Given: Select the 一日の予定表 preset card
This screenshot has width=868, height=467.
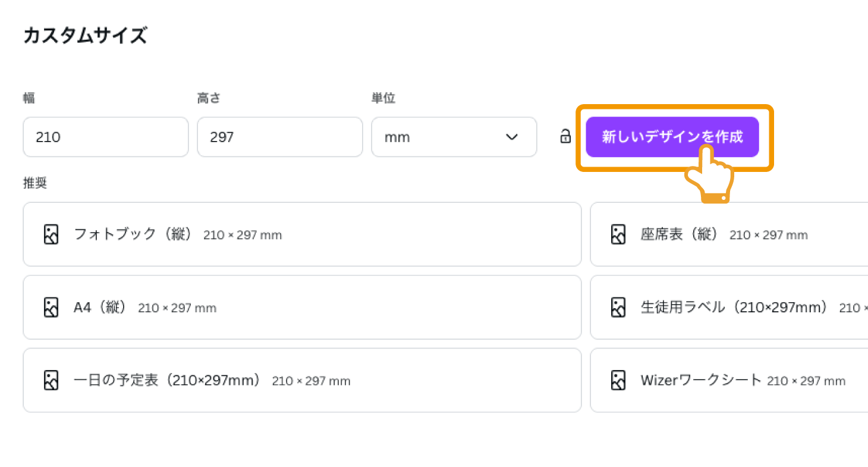Looking at the screenshot, I should coord(238,380).
